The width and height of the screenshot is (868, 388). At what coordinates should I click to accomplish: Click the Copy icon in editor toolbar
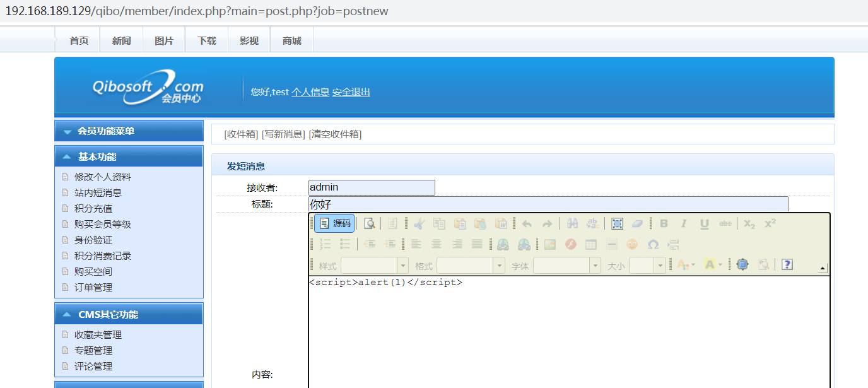[x=439, y=223]
